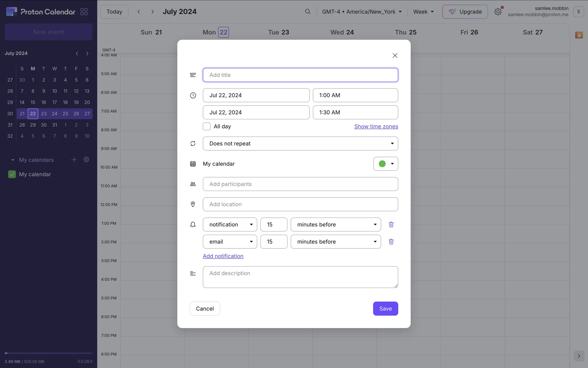The width and height of the screenshot is (588, 368).
Task: Open the Does not repeat dropdown
Action: pos(300,144)
